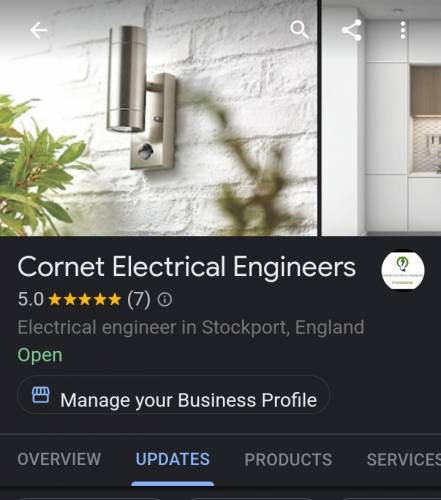The height and width of the screenshot is (500, 441).
Task: Open the (7) reviews count
Action: click(139, 299)
